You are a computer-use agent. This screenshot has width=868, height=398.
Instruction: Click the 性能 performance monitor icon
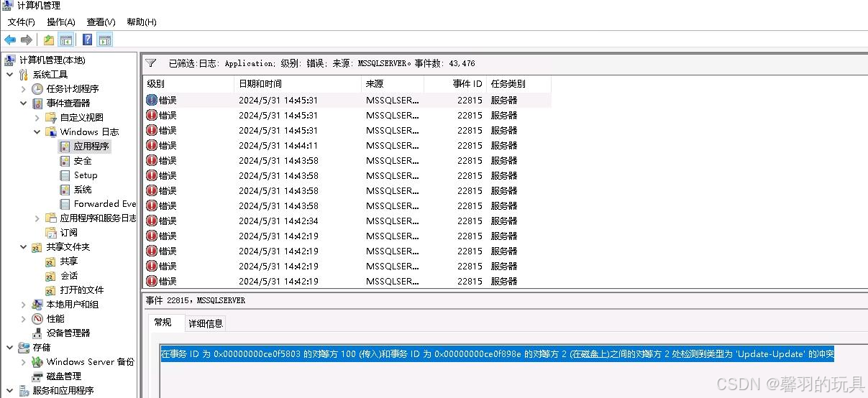pos(37,319)
